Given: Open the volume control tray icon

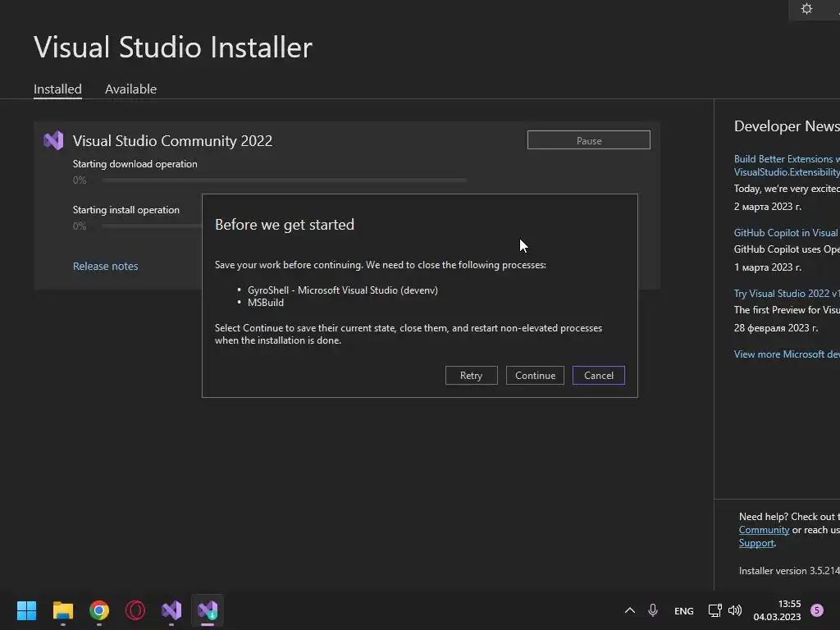Looking at the screenshot, I should point(735,610).
